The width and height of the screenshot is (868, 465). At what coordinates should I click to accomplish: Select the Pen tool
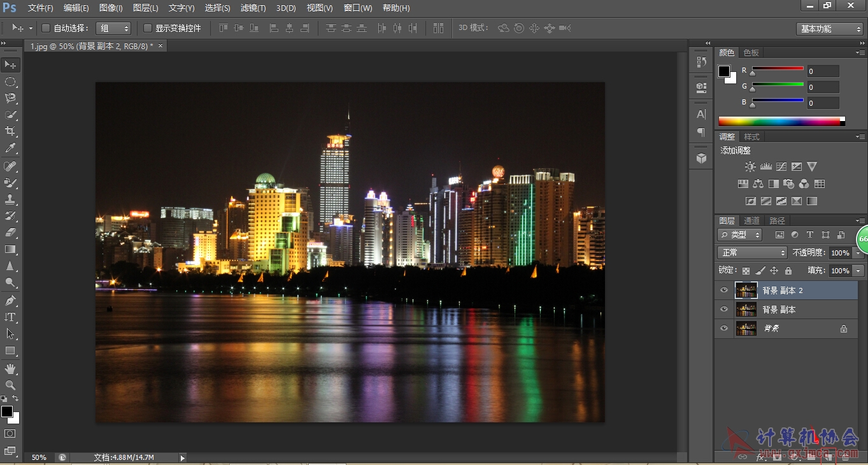(x=11, y=300)
